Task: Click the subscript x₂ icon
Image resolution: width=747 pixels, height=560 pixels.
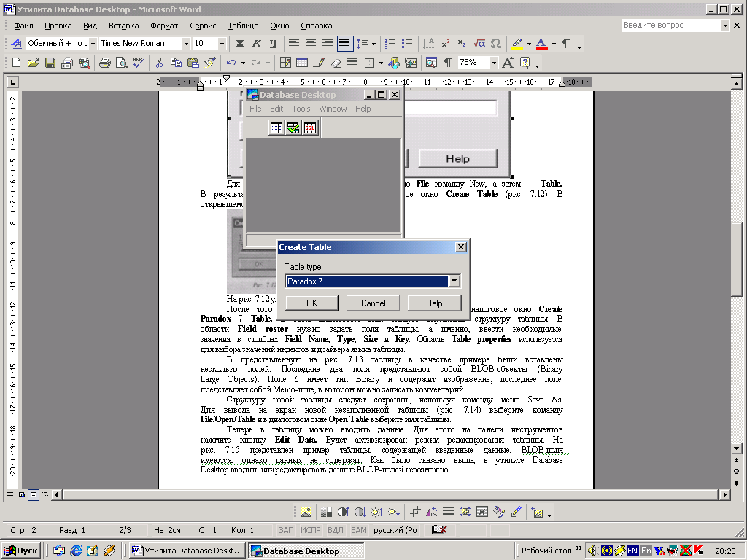Action: 462,43
